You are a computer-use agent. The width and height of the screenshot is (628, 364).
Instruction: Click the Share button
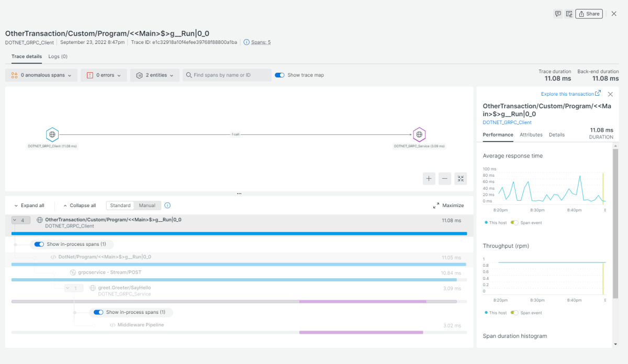pyautogui.click(x=589, y=14)
